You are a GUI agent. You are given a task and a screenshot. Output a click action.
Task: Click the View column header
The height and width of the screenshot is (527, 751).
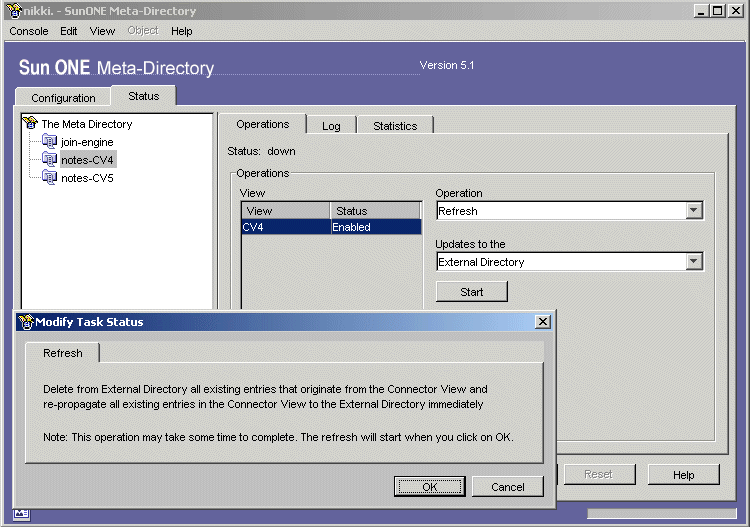[286, 211]
